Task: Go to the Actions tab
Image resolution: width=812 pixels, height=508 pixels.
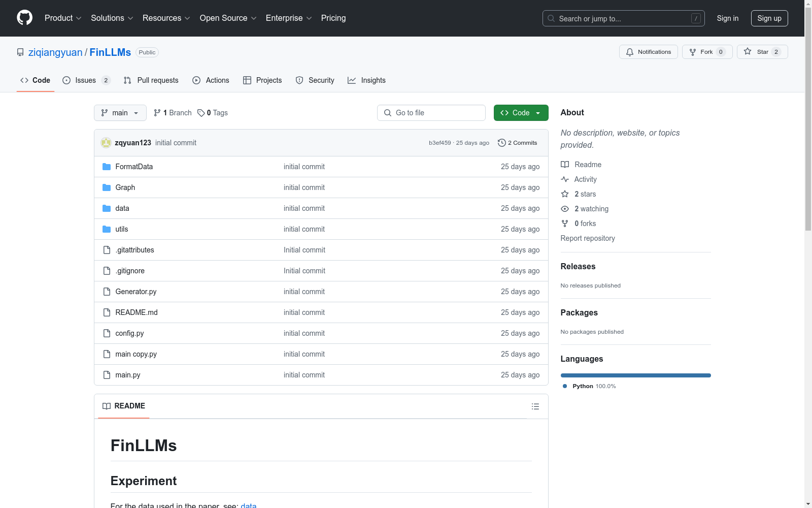Action: [x=211, y=80]
